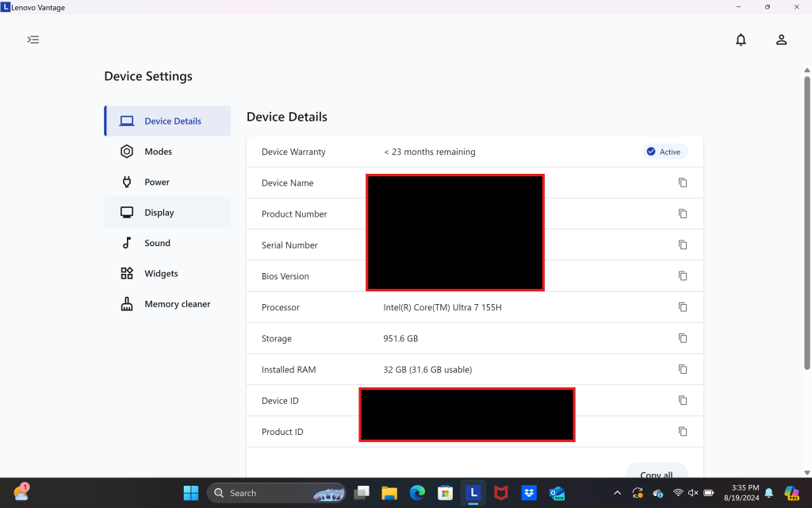Open File Explorer from the taskbar
Screen dimensions: 812x508
389,493
